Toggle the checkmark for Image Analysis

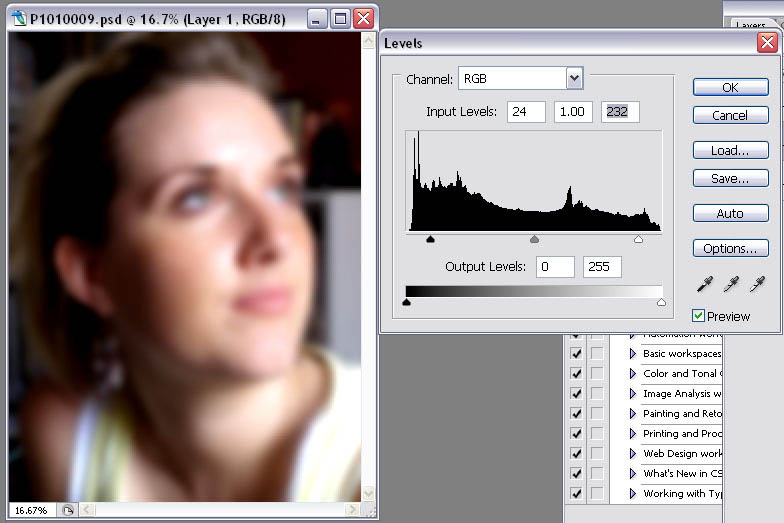click(576, 394)
